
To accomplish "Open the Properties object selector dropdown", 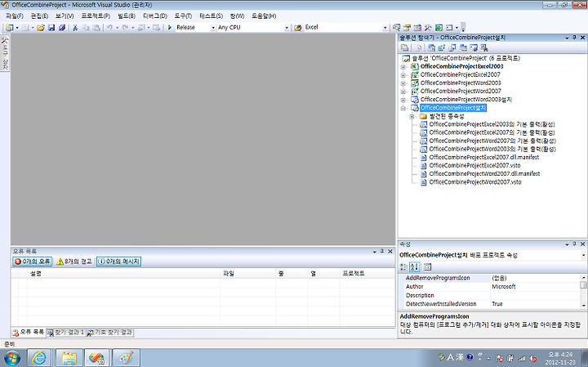I will click(583, 255).
